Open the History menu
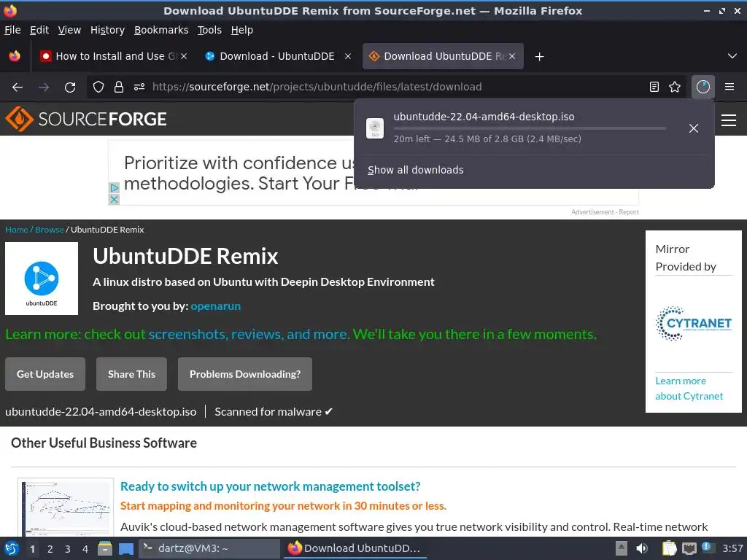This screenshot has width=747, height=560. pyautogui.click(x=108, y=30)
